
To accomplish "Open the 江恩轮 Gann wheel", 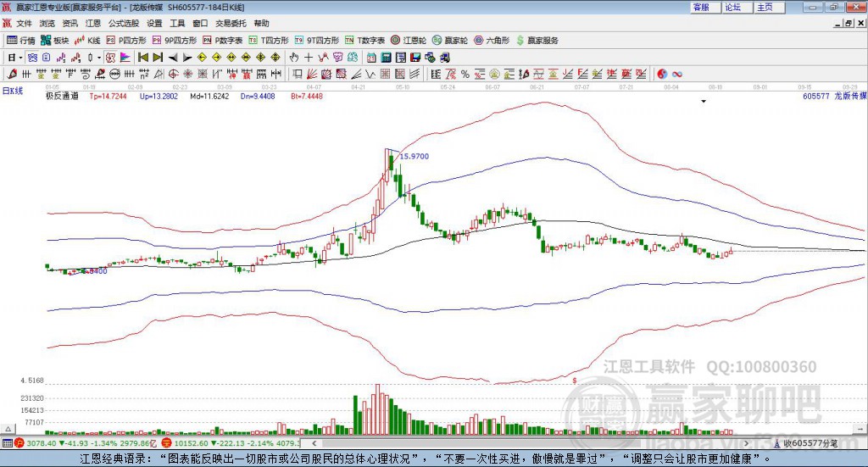I will tap(409, 41).
